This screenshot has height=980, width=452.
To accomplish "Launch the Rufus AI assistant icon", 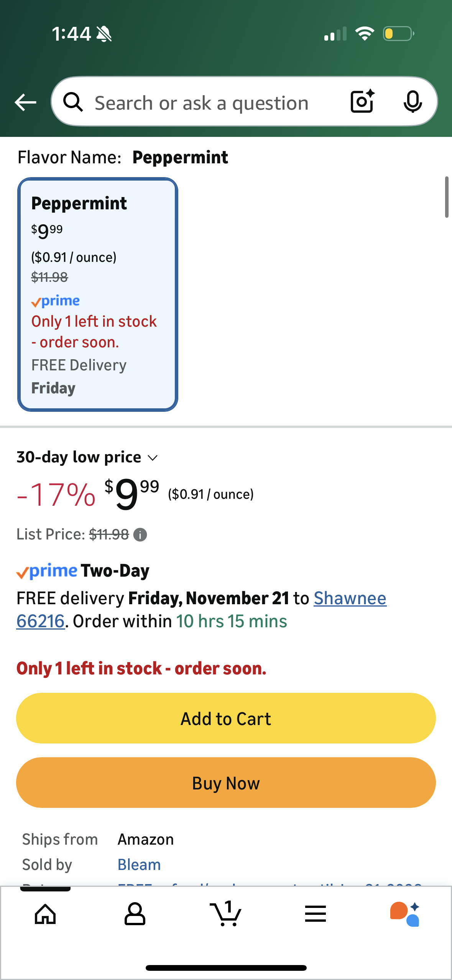I will (x=405, y=914).
